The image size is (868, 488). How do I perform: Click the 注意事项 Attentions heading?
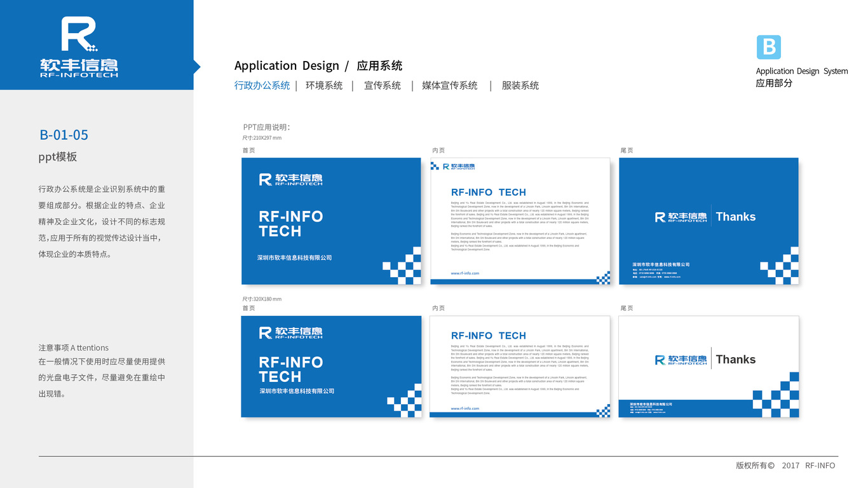tap(74, 348)
